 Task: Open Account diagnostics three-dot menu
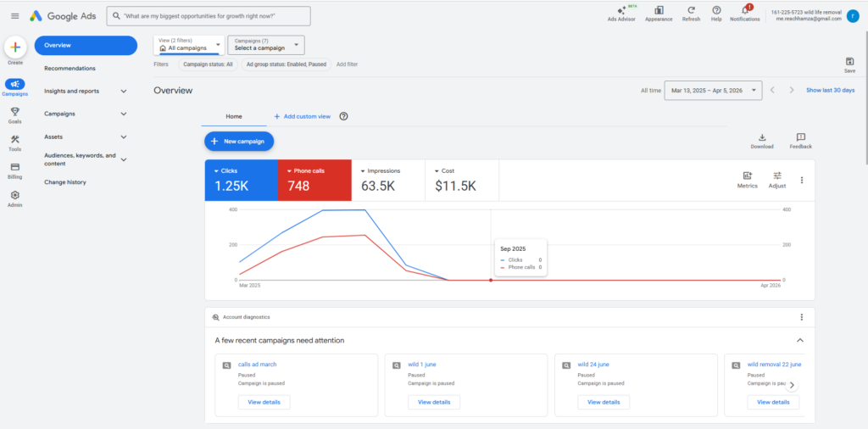[802, 317]
